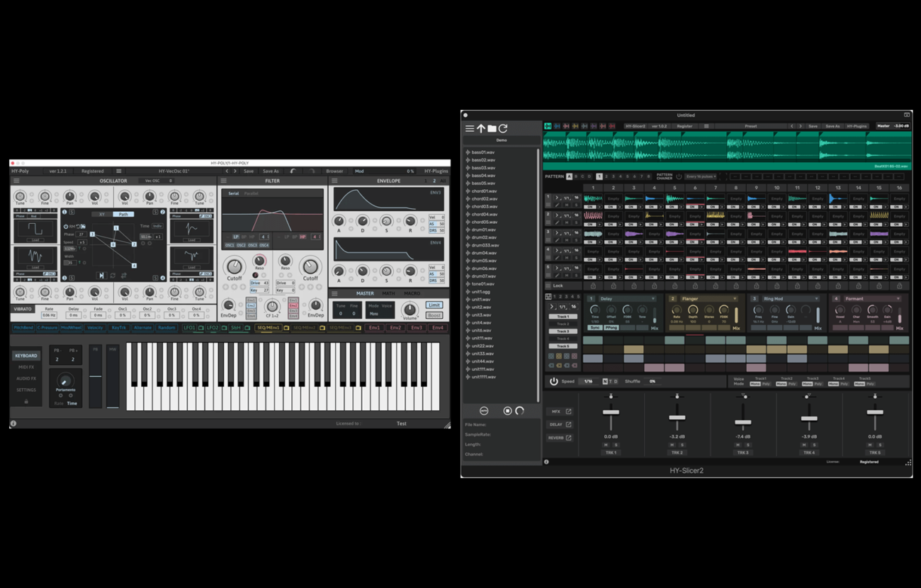
Task: Enable the Sync toggle on Delay effect
Action: tap(595, 328)
